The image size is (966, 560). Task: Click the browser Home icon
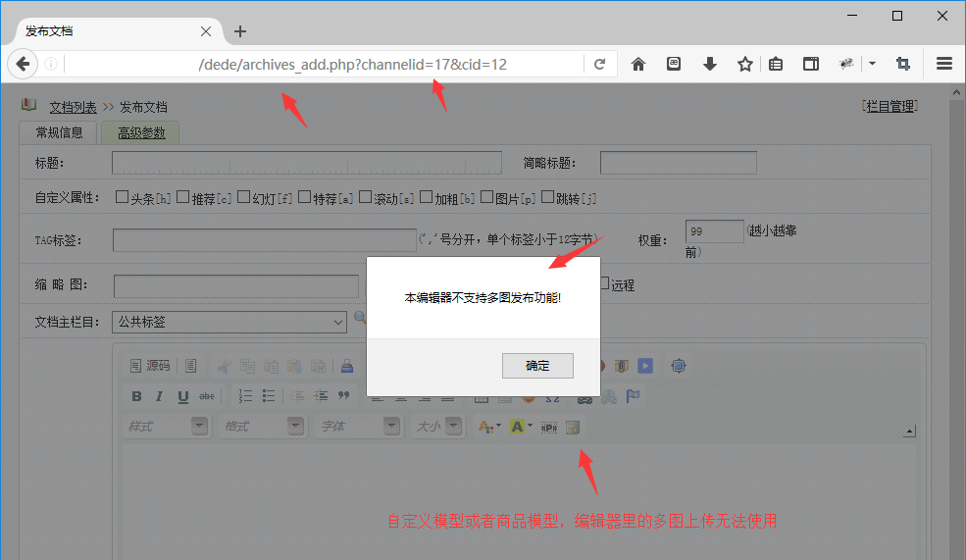[638, 65]
